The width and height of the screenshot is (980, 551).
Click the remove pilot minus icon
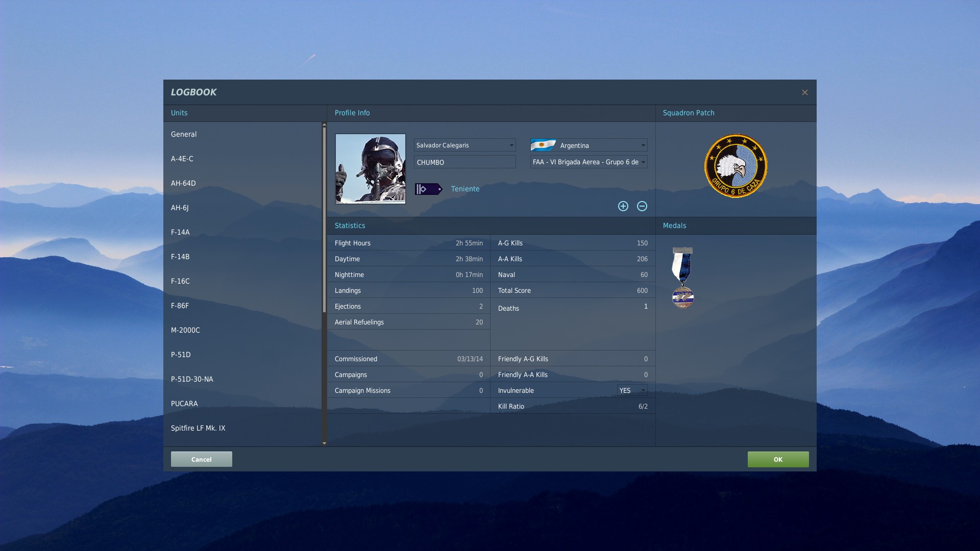coord(642,206)
